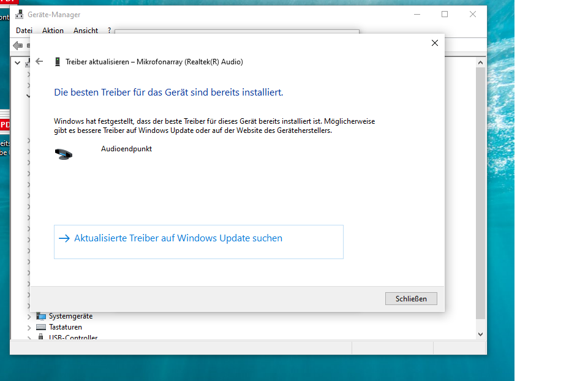The image size is (588, 381).
Task: Click the Tastaturen keyboard icon
Action: pyautogui.click(x=41, y=327)
